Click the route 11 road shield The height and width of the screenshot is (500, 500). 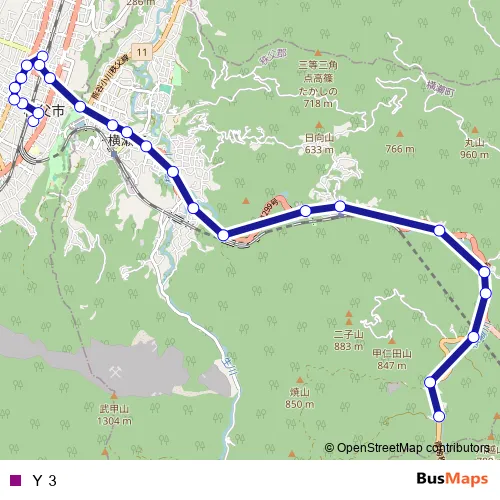142,52
